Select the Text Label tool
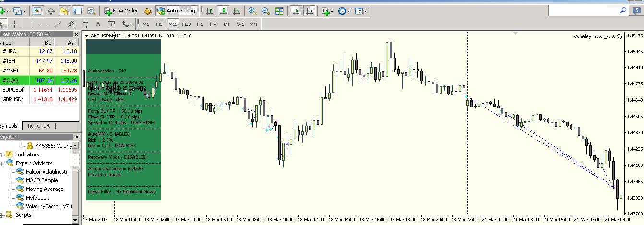Screen dimensions: 644x225 point(112,24)
